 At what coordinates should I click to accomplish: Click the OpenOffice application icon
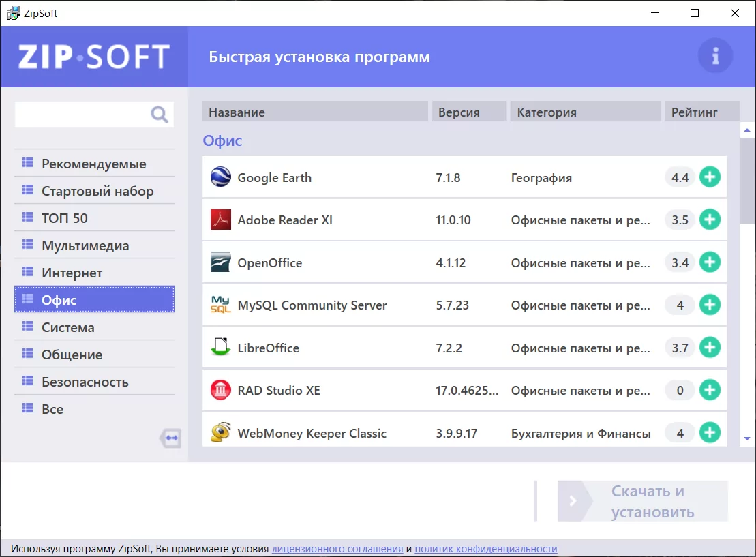(x=221, y=262)
